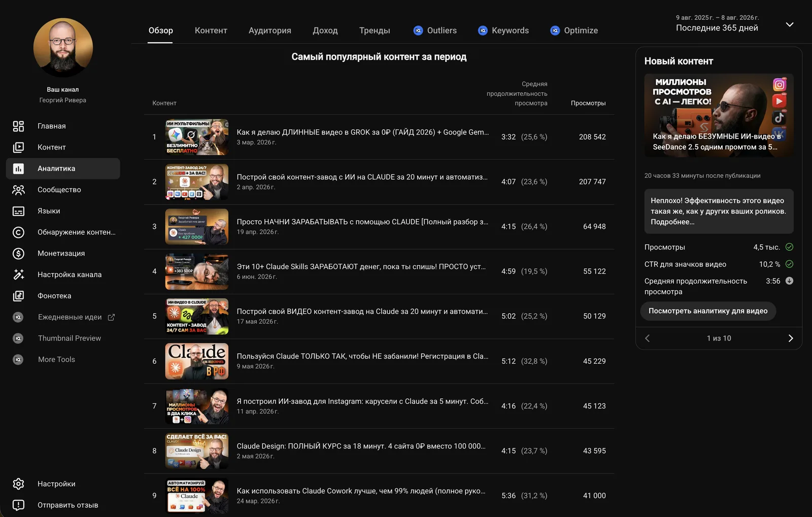Open video Построй свой ВИДЕО контент-завод на Claude
The image size is (812, 517).
click(362, 312)
